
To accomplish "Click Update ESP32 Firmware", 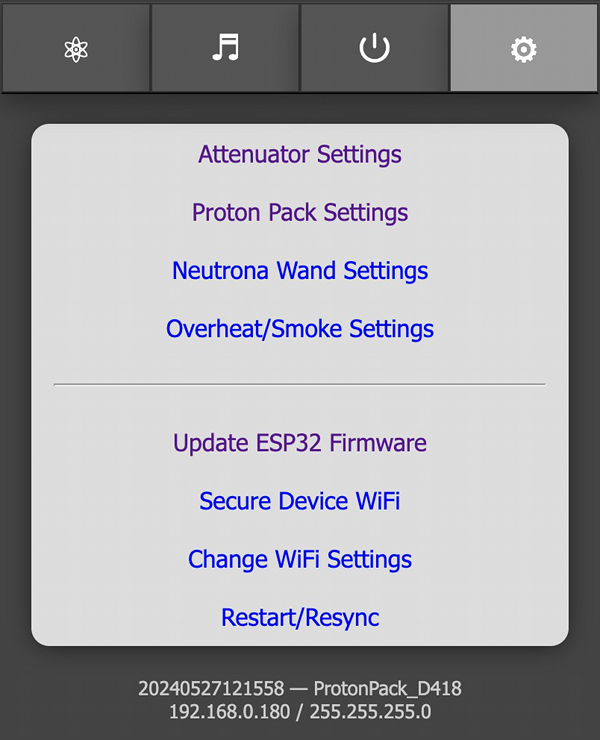I will (x=300, y=443).
